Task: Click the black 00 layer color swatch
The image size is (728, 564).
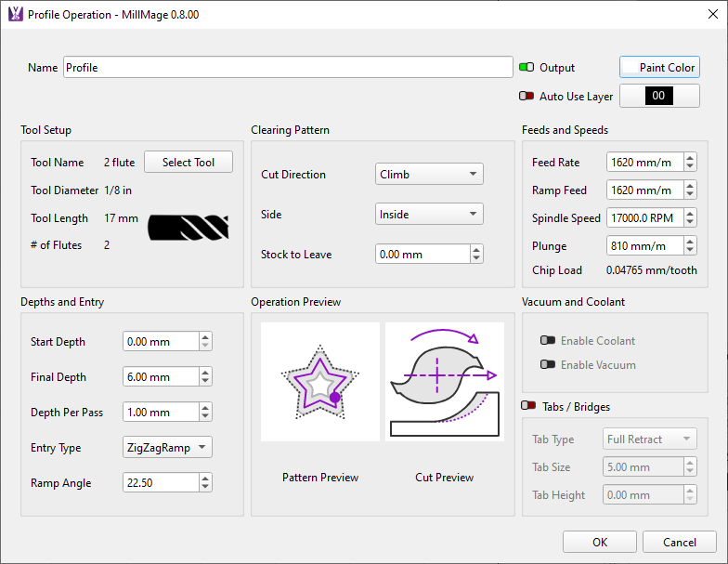Action: coord(659,97)
